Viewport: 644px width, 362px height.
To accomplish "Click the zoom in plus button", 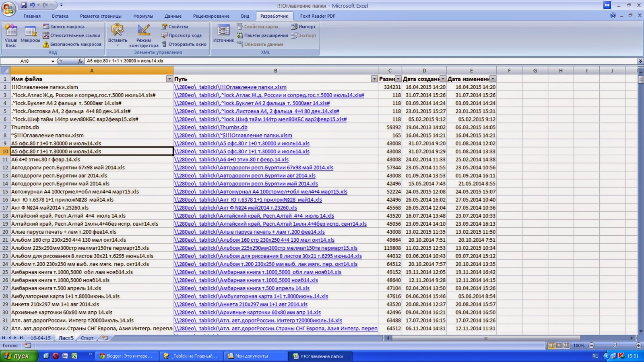I will pos(639,346).
